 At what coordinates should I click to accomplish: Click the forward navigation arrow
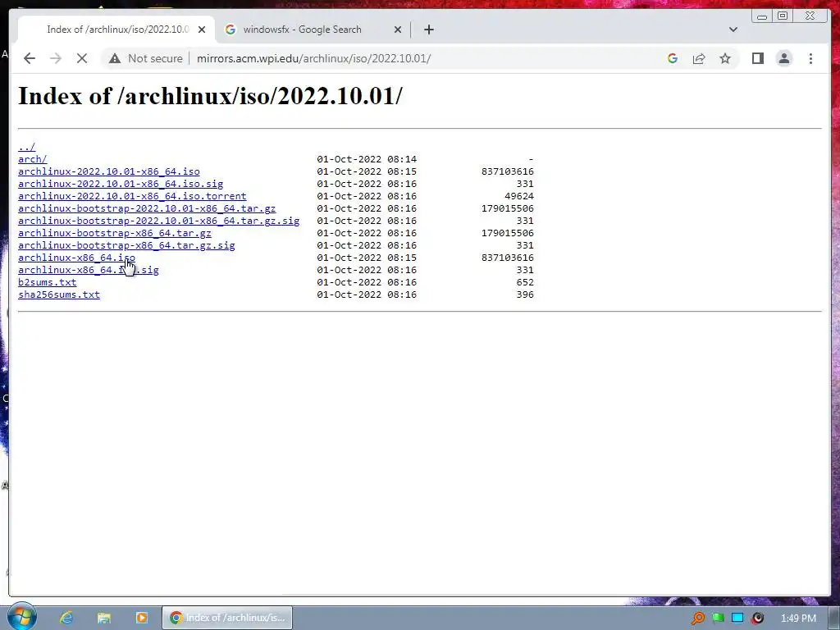click(x=55, y=58)
